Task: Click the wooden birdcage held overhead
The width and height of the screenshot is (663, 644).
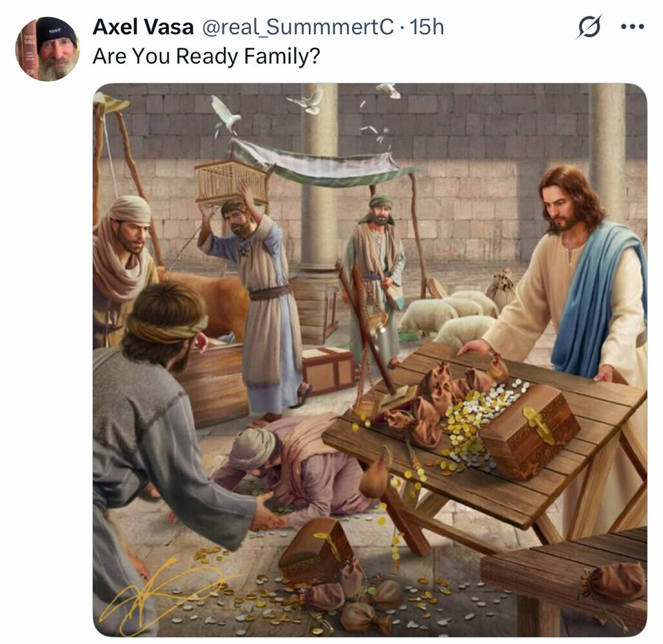Action: pyautogui.click(x=232, y=181)
